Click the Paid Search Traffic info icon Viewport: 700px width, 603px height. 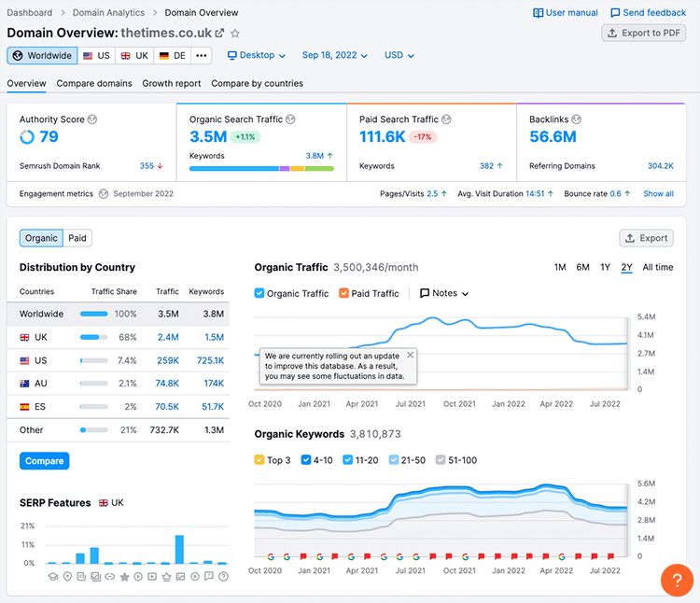446,119
